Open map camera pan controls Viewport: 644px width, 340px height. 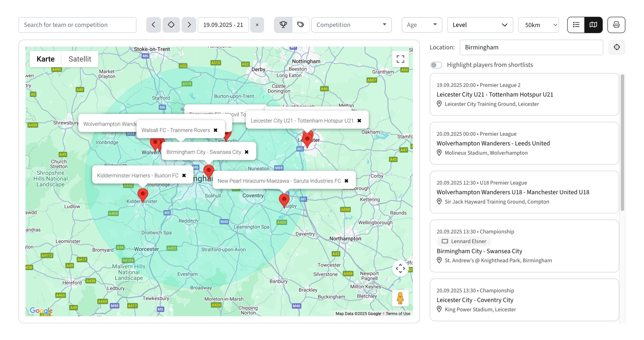[400, 269]
